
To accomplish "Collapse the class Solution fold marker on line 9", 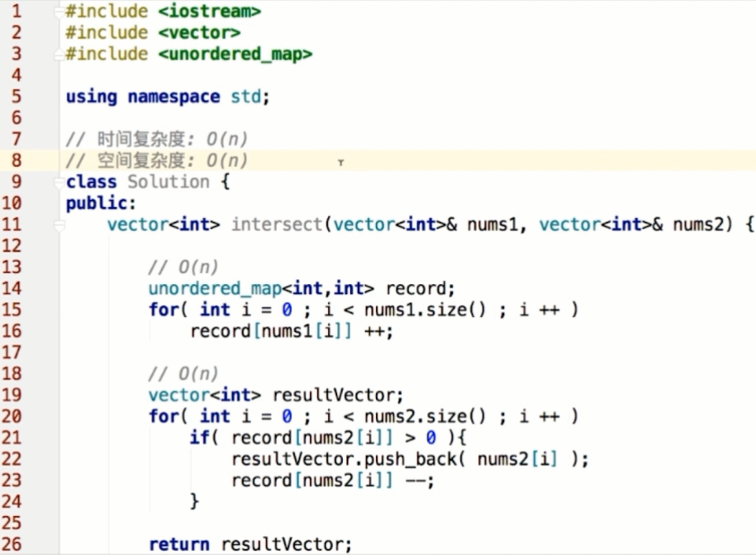I will [x=59, y=183].
